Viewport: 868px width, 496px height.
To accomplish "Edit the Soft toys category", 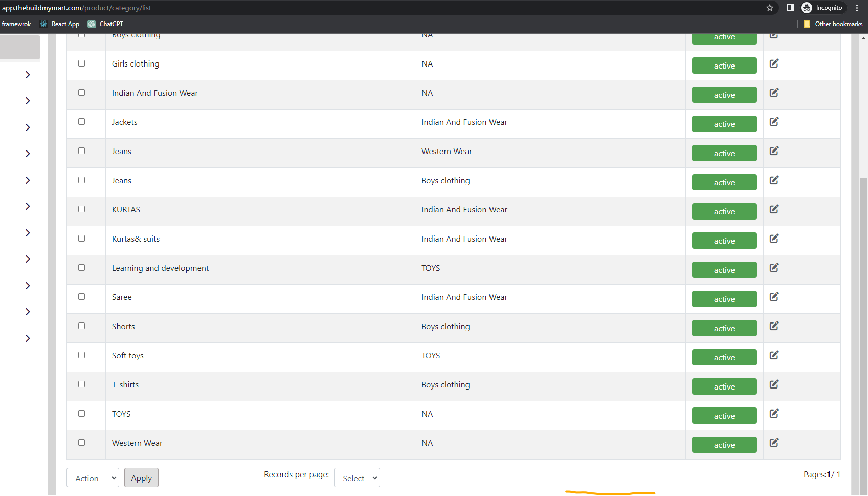I will pos(774,355).
